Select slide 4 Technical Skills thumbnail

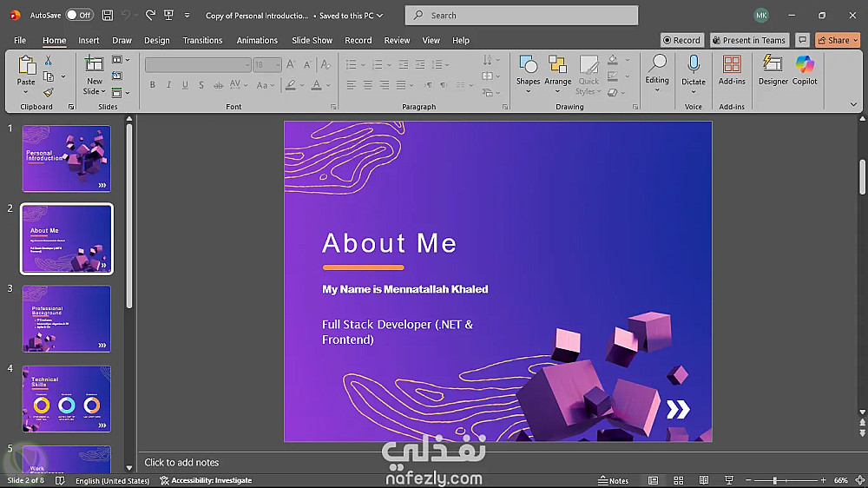67,399
